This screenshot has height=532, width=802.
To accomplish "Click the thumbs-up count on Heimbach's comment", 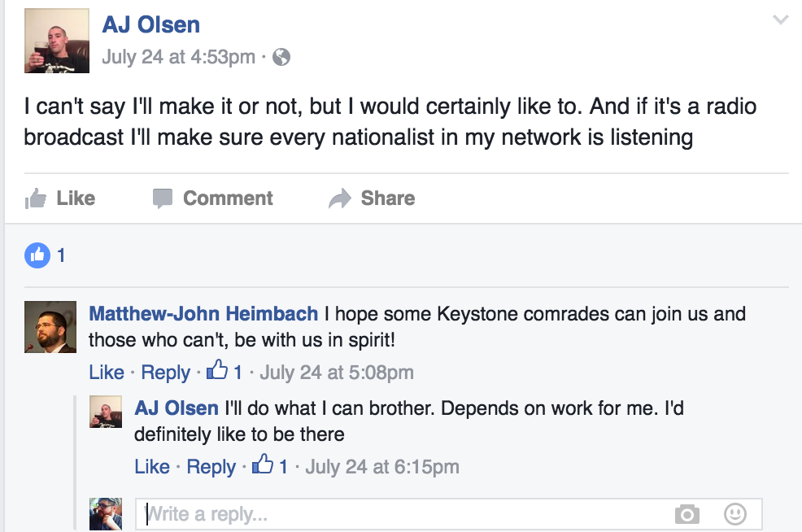I will point(224,372).
